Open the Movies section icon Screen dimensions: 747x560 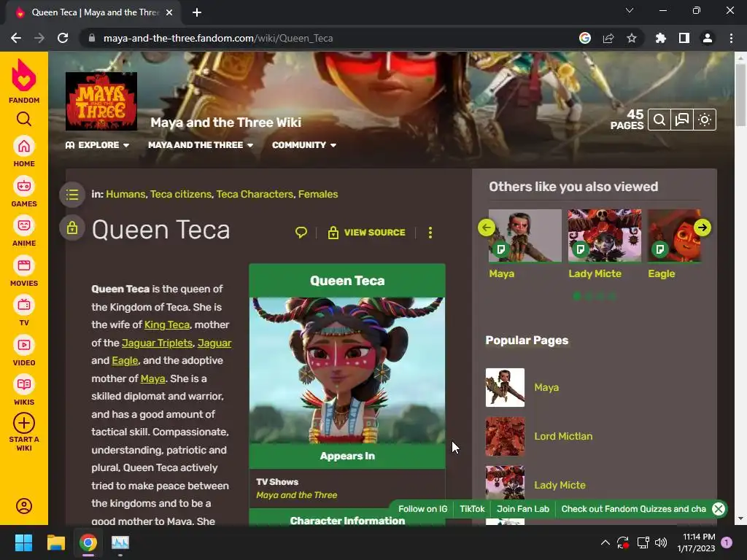(24, 265)
